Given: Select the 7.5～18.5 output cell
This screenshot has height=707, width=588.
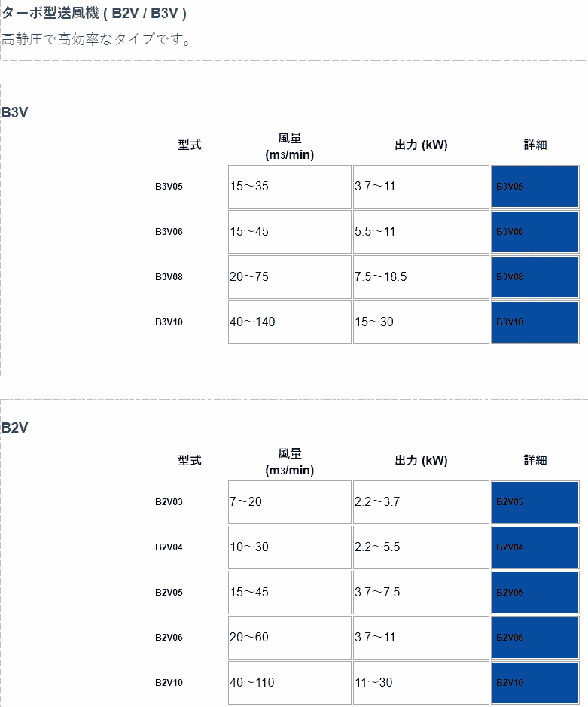Looking at the screenshot, I should 421,277.
